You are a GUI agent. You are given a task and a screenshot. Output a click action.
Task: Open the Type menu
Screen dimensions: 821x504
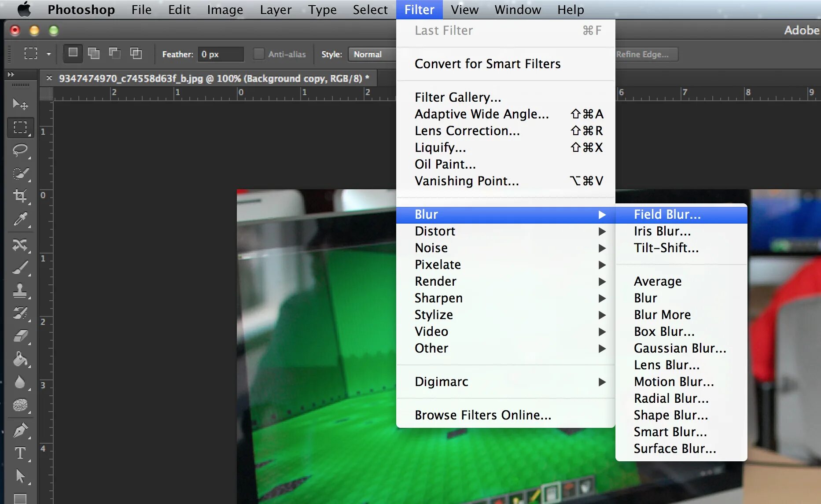pos(322,9)
